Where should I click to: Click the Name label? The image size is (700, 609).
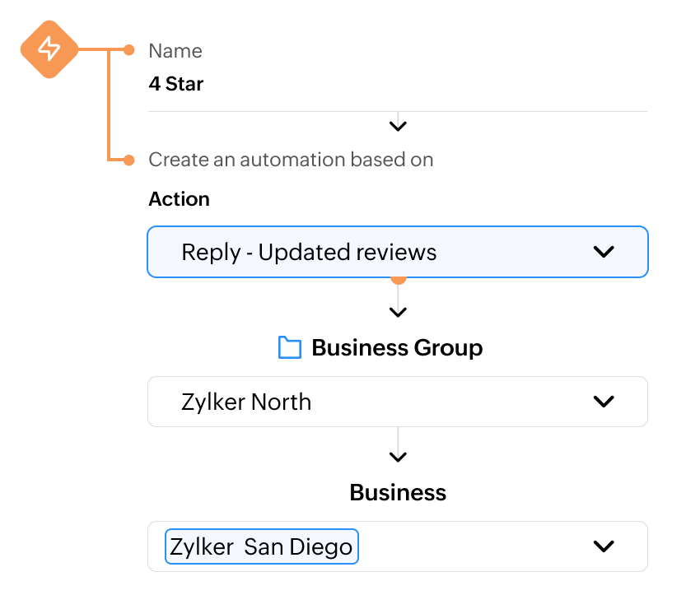pyautogui.click(x=175, y=51)
